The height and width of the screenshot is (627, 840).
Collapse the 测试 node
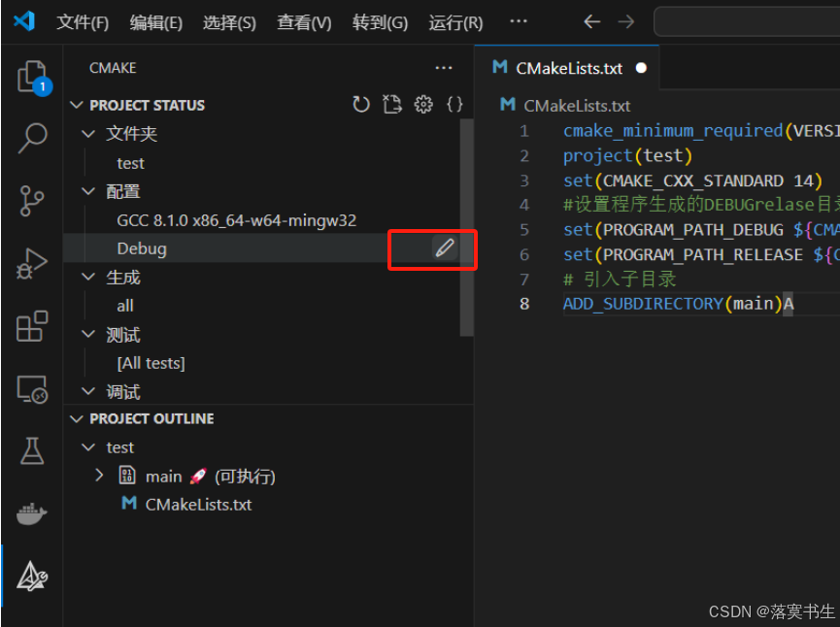[x=88, y=334]
